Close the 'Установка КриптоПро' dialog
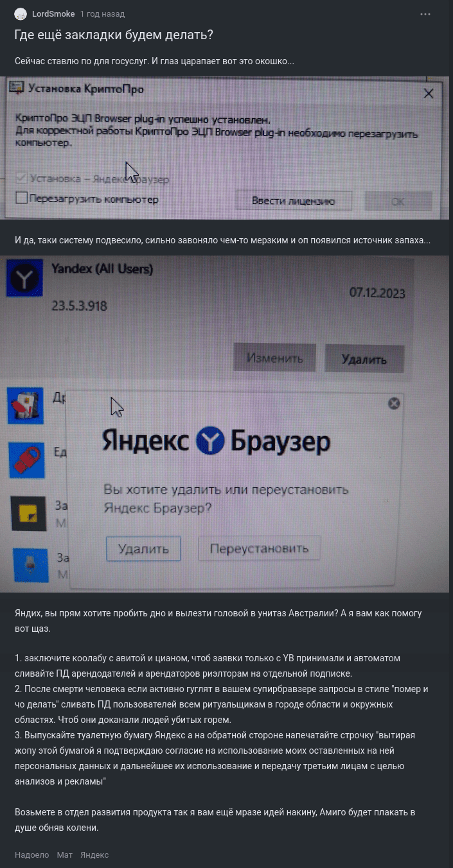The width and height of the screenshot is (453, 868). click(x=429, y=94)
